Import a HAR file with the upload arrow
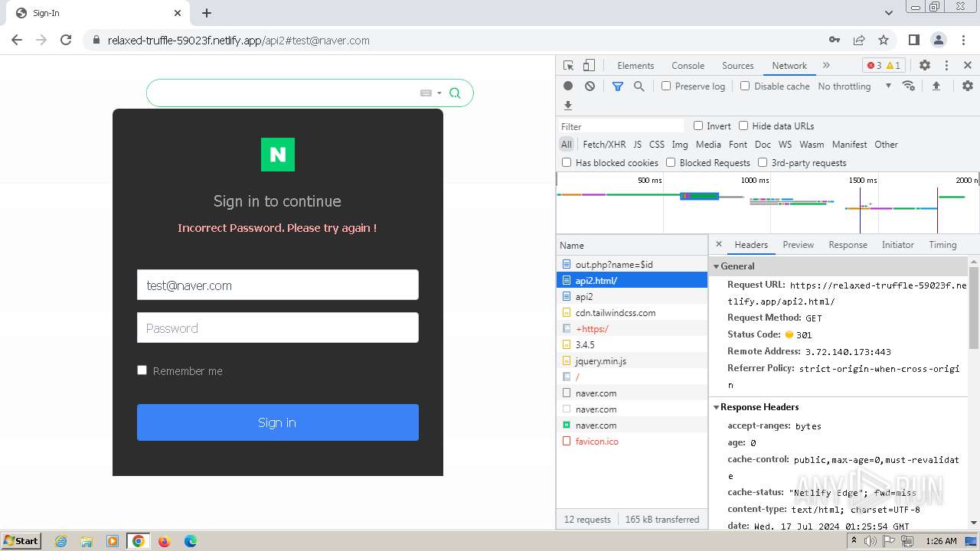Image resolution: width=980 pixels, height=551 pixels. [x=936, y=86]
